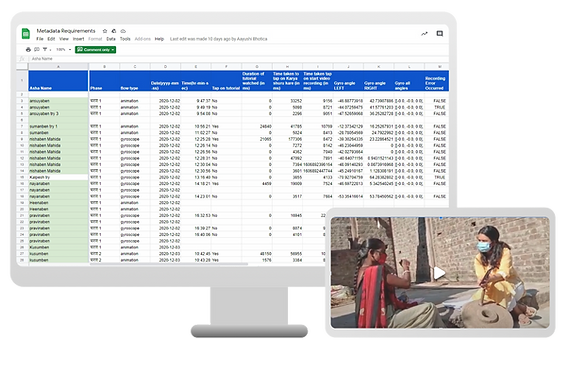Viewport: 569px width, 373px height.
Task: Open the filter views icon in toolbar
Action: [46, 50]
